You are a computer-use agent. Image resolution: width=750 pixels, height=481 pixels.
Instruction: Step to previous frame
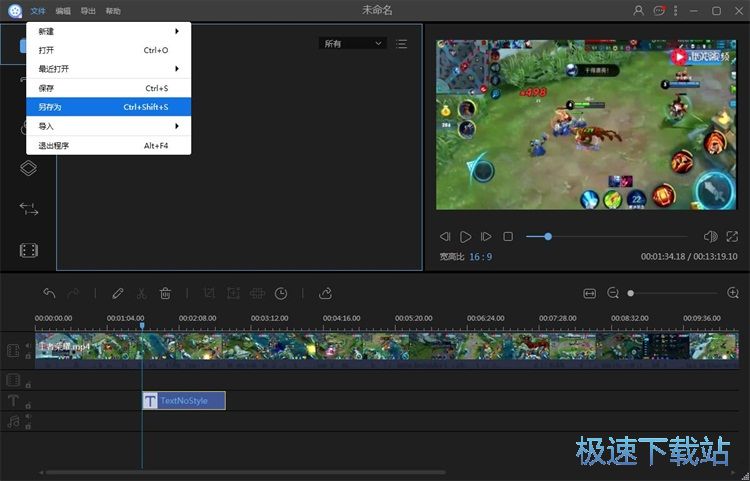pos(445,237)
